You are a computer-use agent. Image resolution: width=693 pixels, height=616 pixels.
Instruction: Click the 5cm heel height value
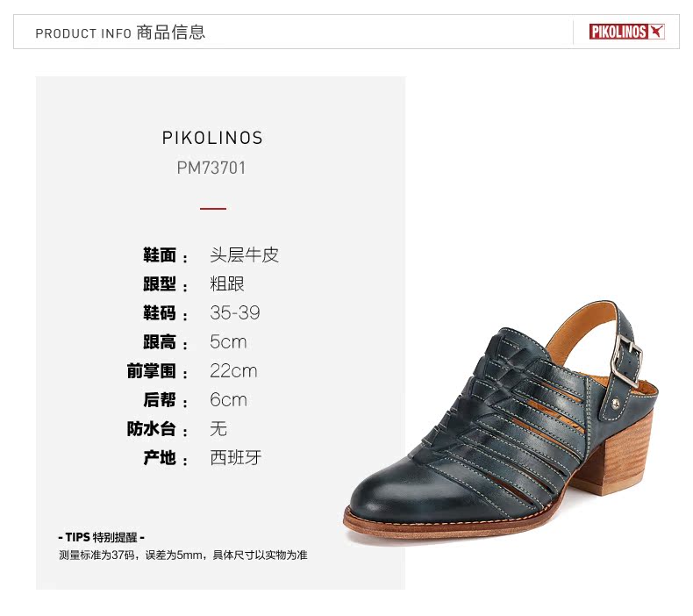[x=228, y=342]
